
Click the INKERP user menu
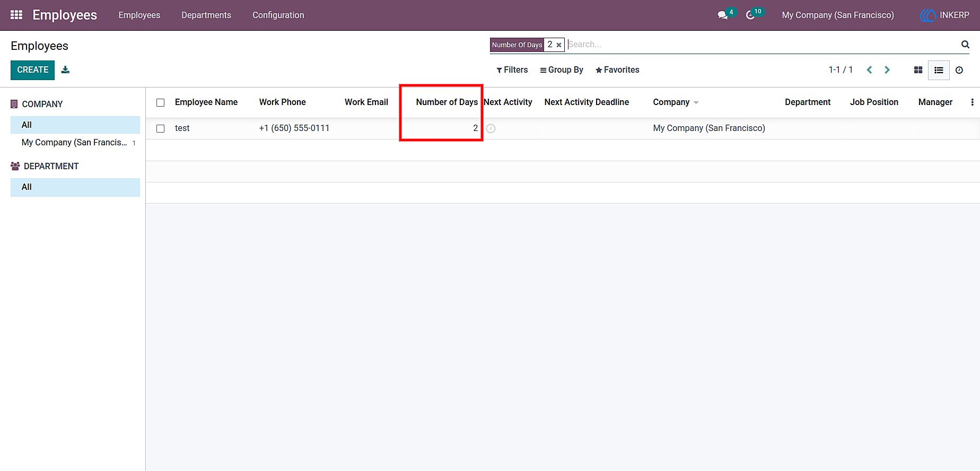tap(944, 15)
